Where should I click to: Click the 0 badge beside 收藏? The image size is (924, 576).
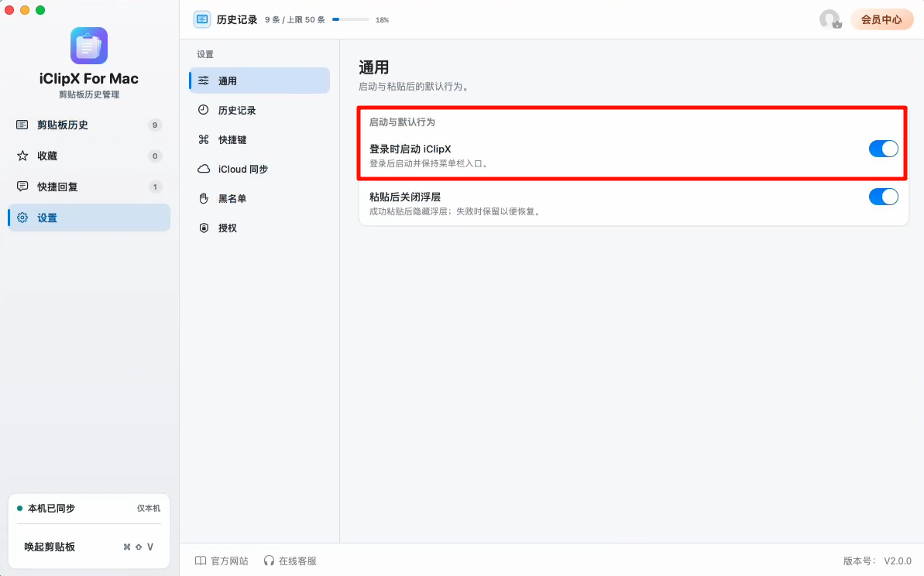[155, 156]
